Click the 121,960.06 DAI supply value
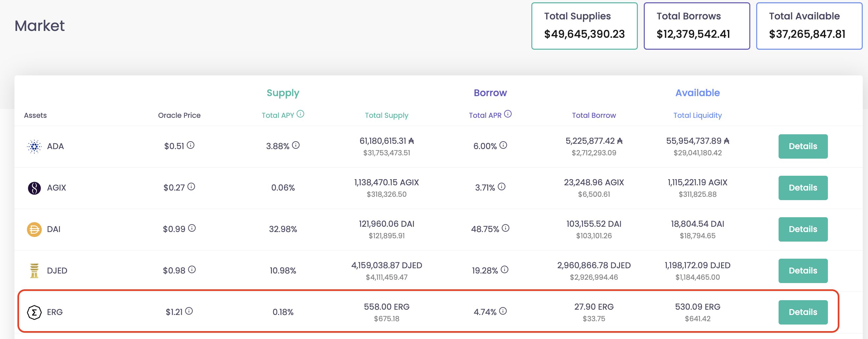 386,224
